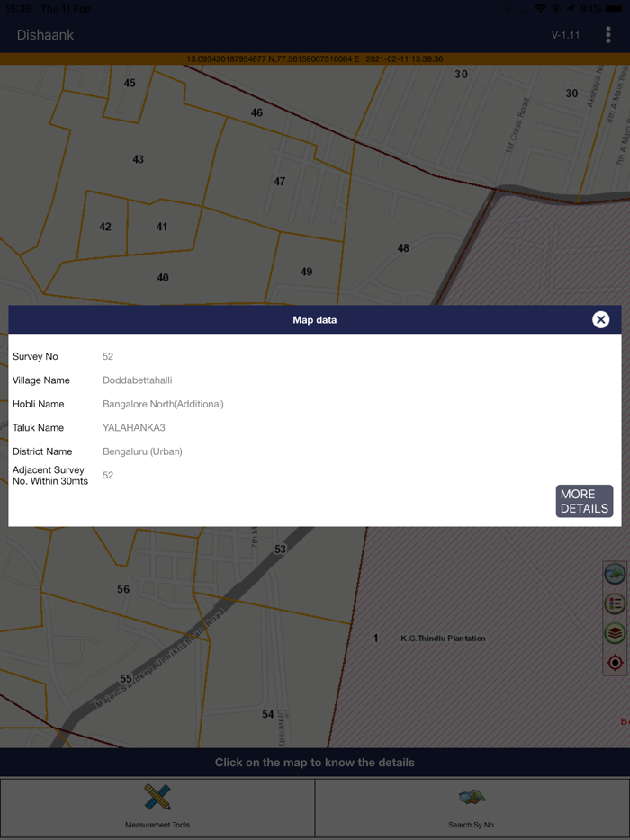This screenshot has height=840, width=630.
Task: Select the Taluk Name label
Action: [x=38, y=427]
